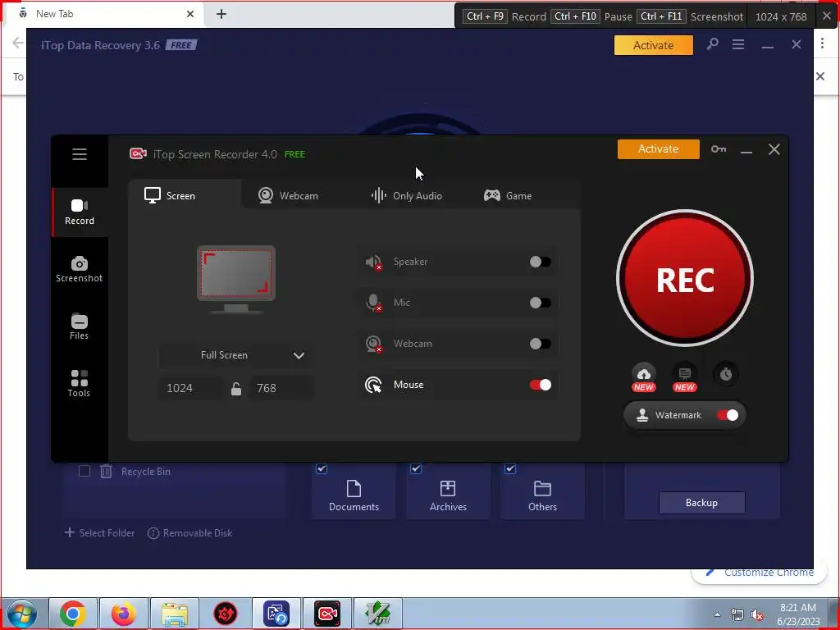Open the Full Screen region dropdown
This screenshot has width=840, height=630.
pos(236,355)
